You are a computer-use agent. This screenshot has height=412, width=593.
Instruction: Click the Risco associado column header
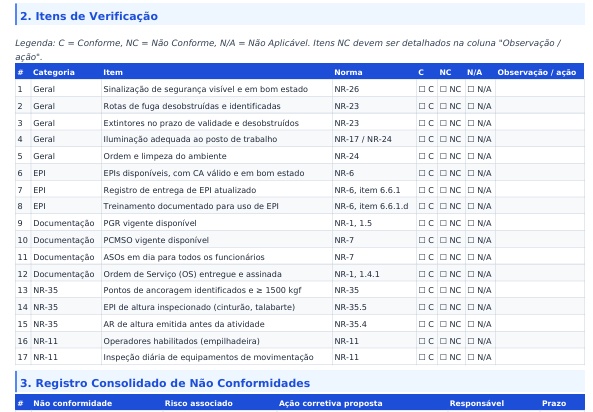point(199,403)
